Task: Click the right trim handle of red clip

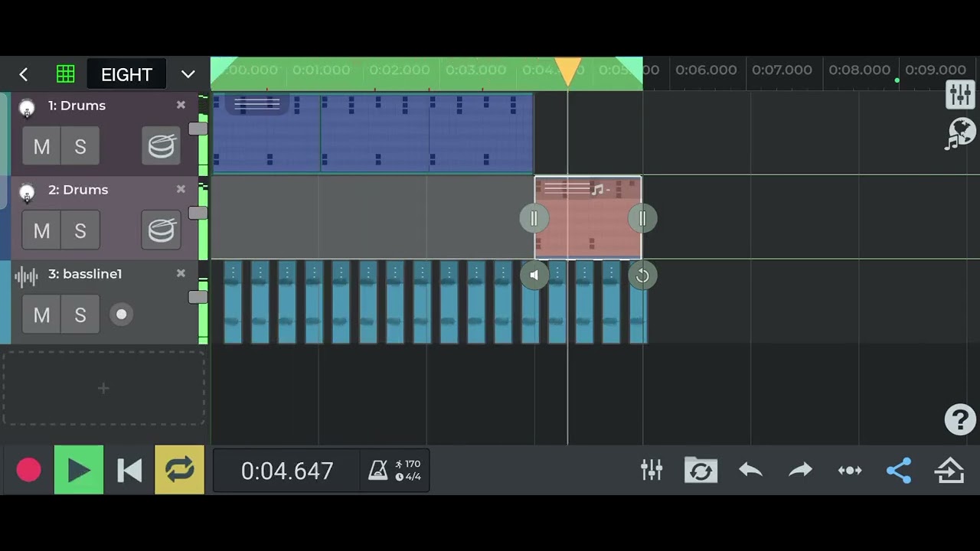Action: click(642, 219)
